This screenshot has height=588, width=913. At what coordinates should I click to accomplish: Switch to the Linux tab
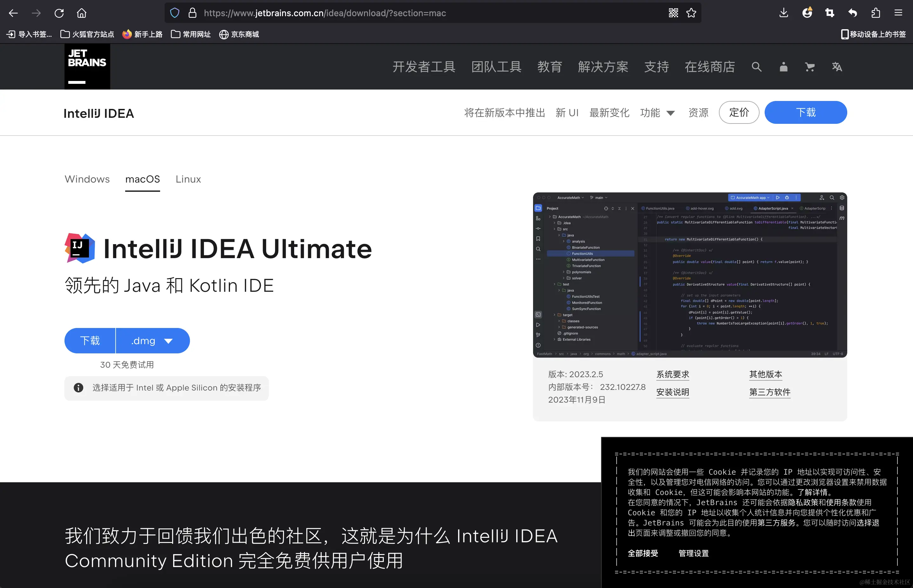pos(188,179)
